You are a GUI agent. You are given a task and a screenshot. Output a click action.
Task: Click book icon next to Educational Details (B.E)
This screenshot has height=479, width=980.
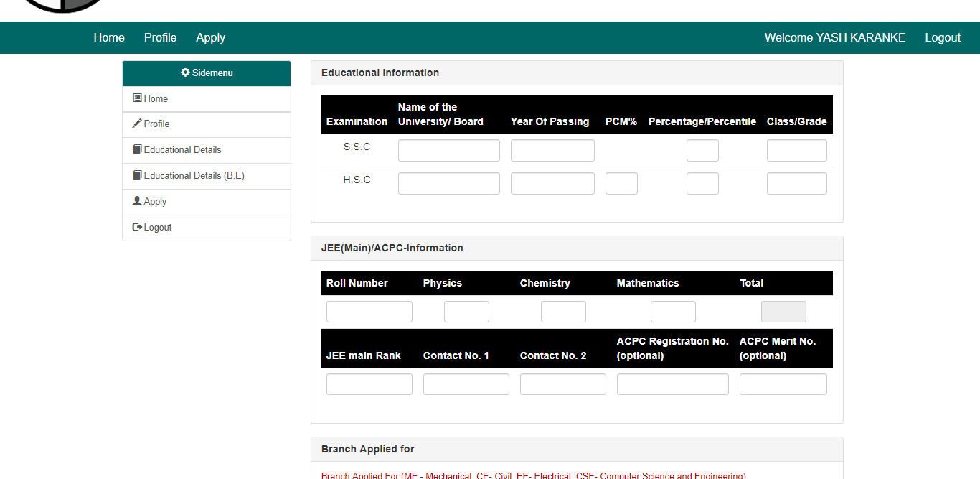point(137,175)
